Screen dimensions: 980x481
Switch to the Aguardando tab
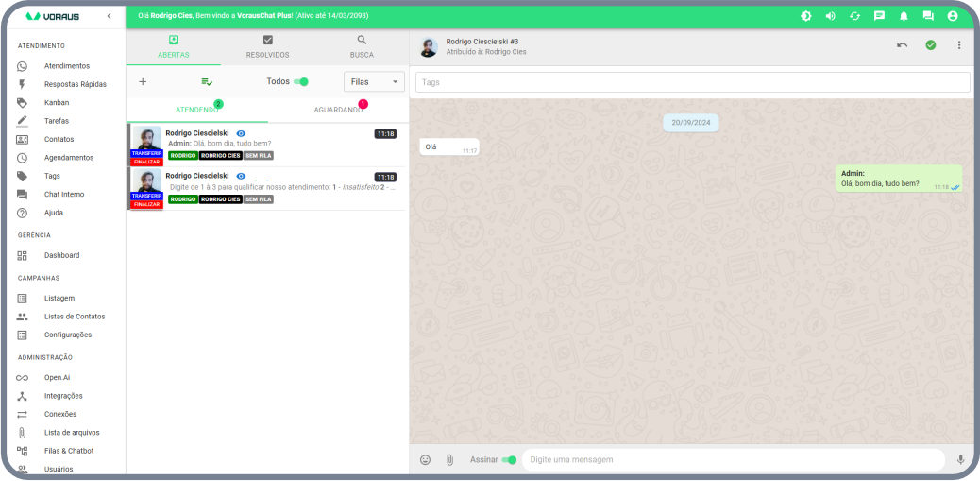338,110
